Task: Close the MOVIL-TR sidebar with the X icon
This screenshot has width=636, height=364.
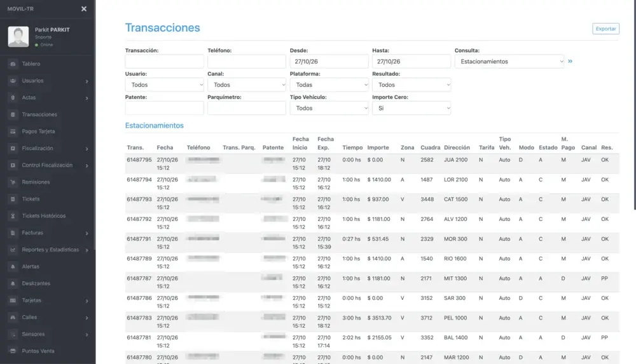Action: 83,9
